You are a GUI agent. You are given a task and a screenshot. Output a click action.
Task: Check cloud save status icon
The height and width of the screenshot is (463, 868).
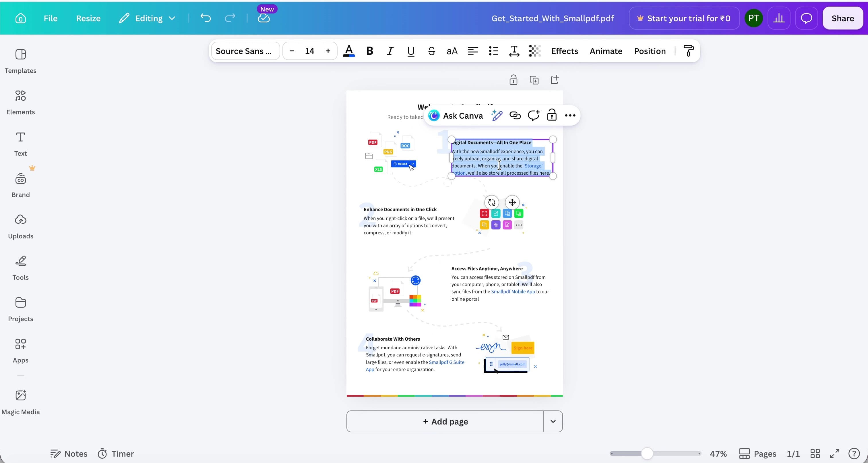(264, 18)
